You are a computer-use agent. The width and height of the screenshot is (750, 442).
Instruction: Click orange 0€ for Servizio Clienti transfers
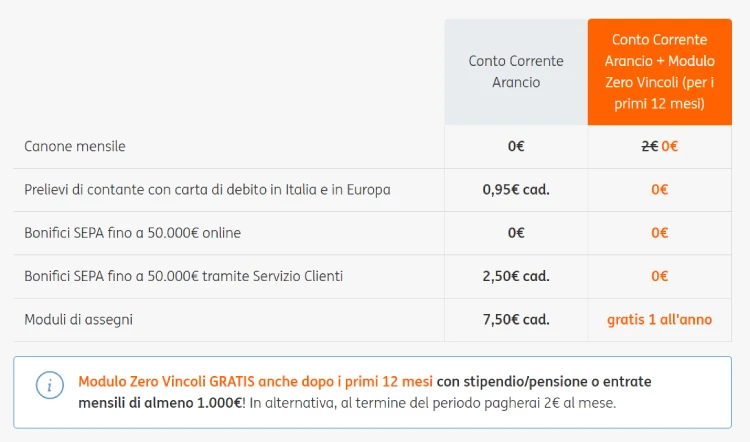[x=659, y=276]
